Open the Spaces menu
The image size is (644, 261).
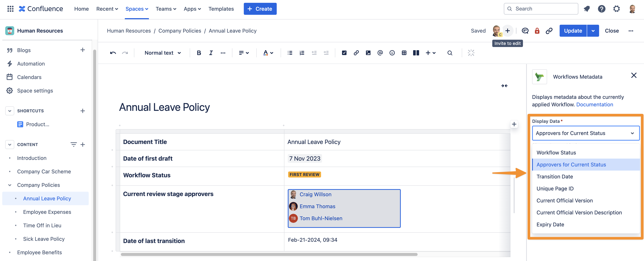pyautogui.click(x=137, y=9)
